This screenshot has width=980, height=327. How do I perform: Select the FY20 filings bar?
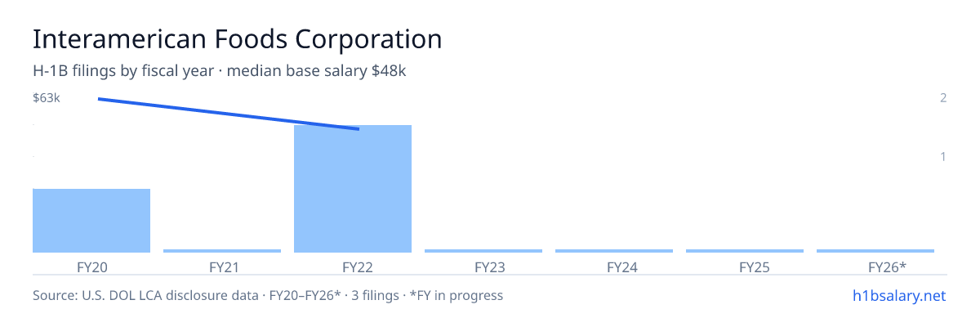[x=91, y=221]
